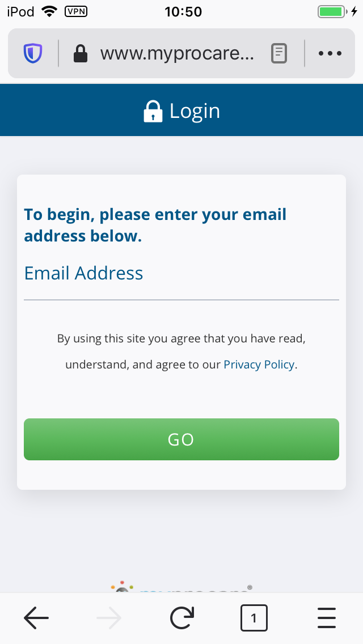
Task: Open the three-dot browser options menu
Action: 330,53
